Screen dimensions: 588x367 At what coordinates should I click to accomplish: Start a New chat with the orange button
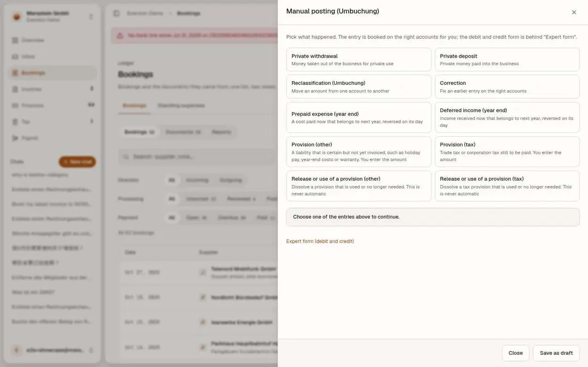(x=78, y=161)
